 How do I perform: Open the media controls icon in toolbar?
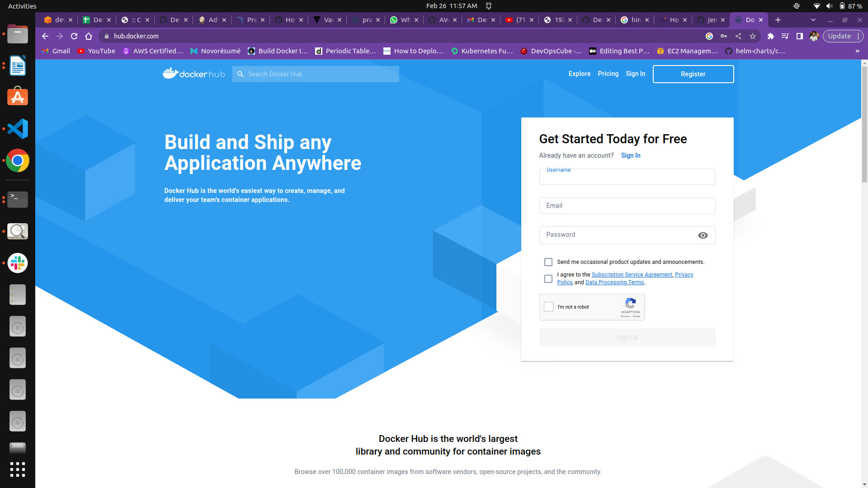pyautogui.click(x=785, y=36)
